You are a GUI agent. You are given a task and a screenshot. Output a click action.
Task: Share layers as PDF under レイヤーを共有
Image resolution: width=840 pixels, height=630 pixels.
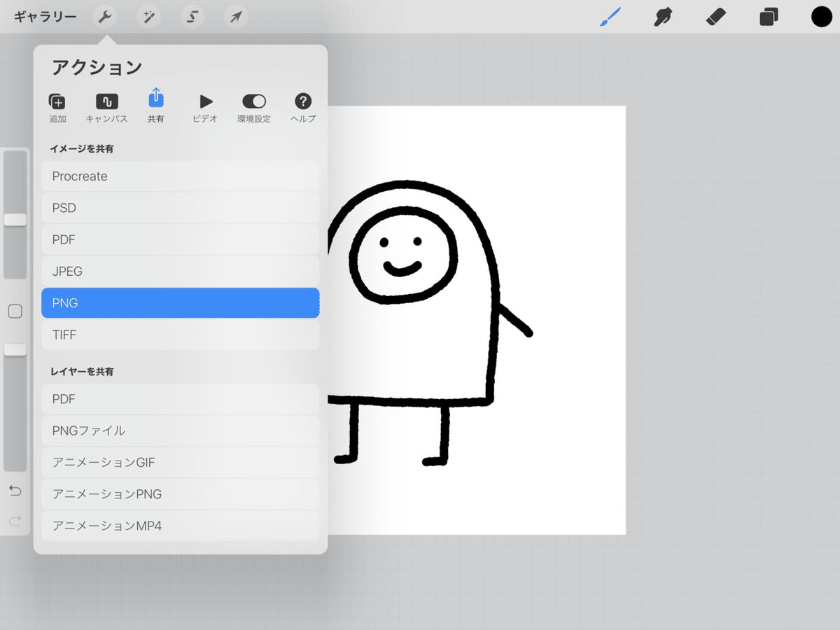[181, 399]
